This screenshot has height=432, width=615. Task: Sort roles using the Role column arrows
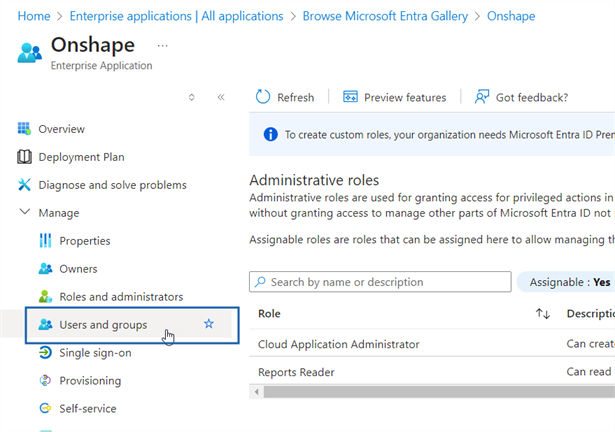click(x=543, y=314)
